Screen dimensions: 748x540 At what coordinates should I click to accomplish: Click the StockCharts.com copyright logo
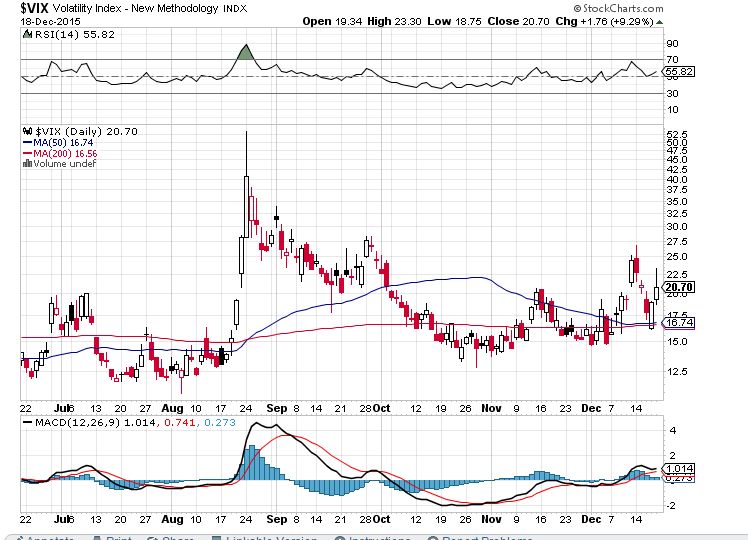click(618, 8)
